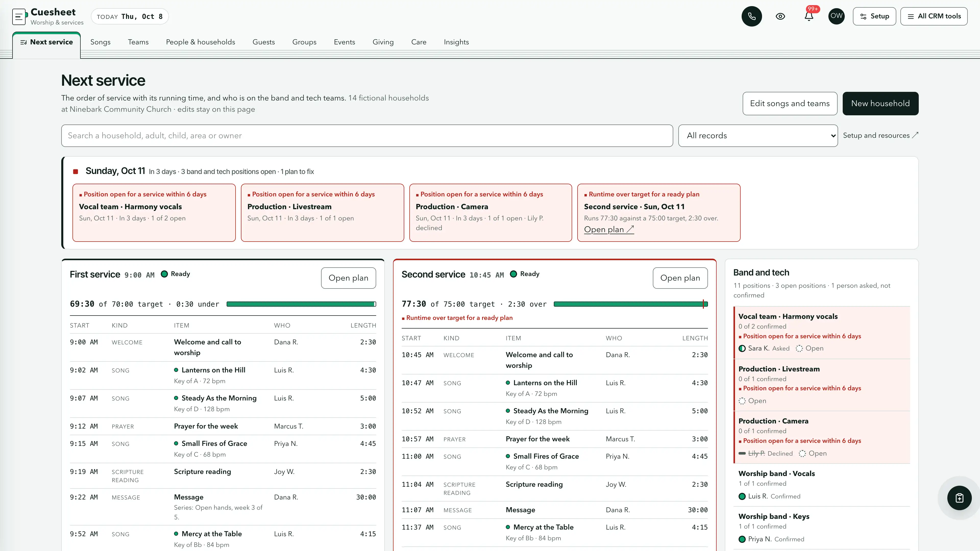Click First service runtime progress bar
980x551 pixels.
point(301,304)
